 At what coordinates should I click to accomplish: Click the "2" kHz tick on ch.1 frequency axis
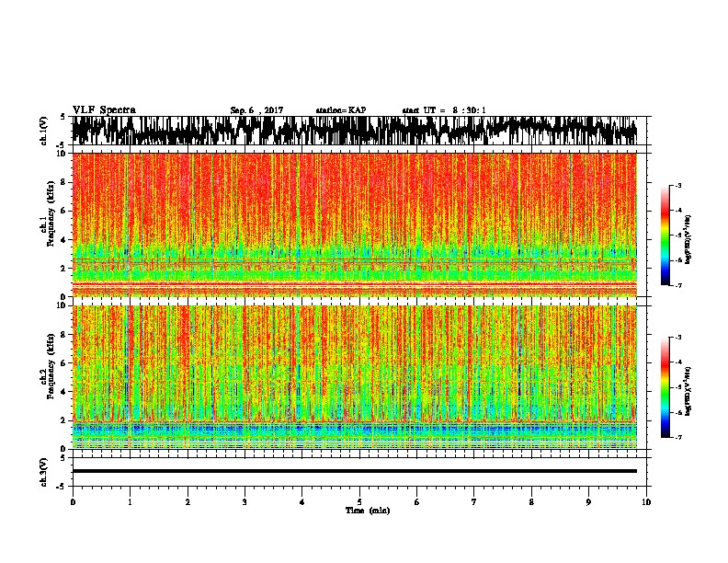tap(65, 269)
